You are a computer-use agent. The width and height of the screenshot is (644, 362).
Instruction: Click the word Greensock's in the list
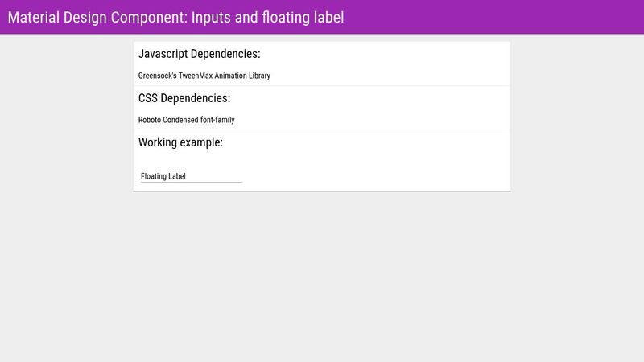coord(157,76)
